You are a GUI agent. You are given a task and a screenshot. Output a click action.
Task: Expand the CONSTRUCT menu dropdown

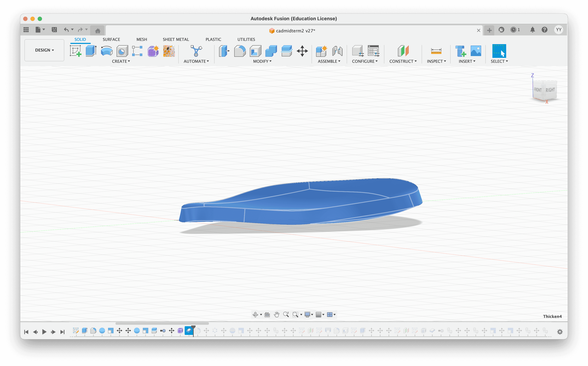(x=403, y=61)
